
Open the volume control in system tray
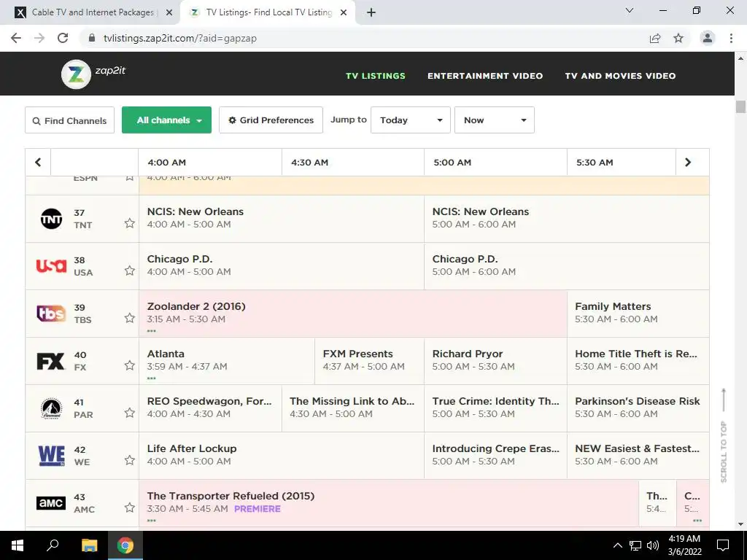coord(653,545)
